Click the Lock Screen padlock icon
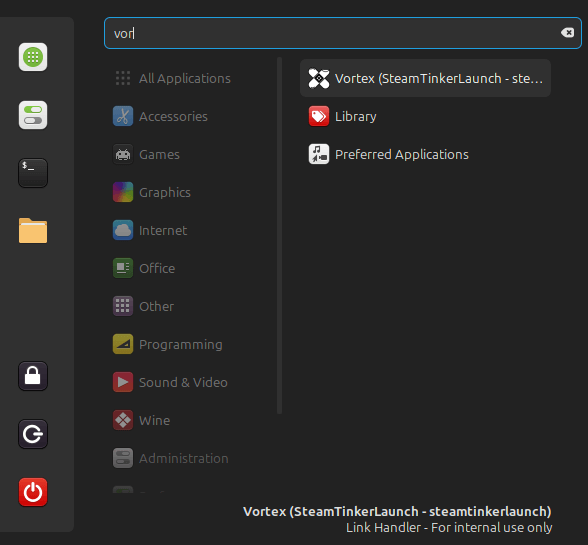The width and height of the screenshot is (588, 545). (x=33, y=376)
